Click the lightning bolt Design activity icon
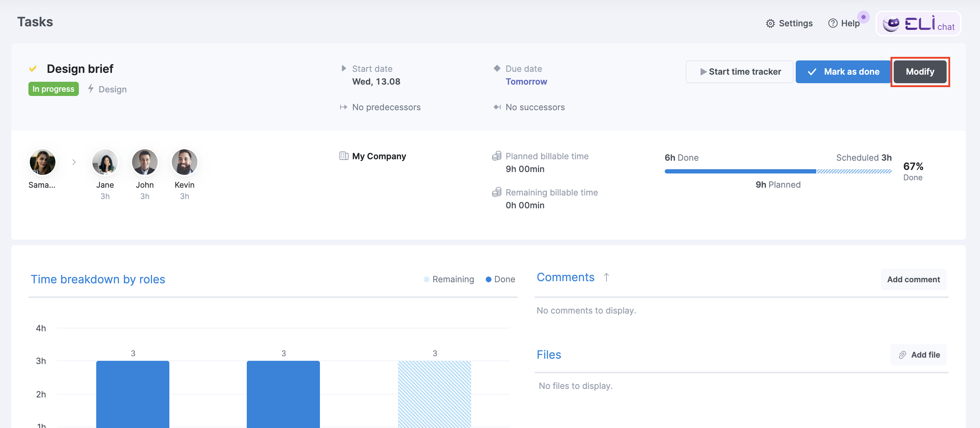This screenshot has width=980, height=428. [91, 89]
